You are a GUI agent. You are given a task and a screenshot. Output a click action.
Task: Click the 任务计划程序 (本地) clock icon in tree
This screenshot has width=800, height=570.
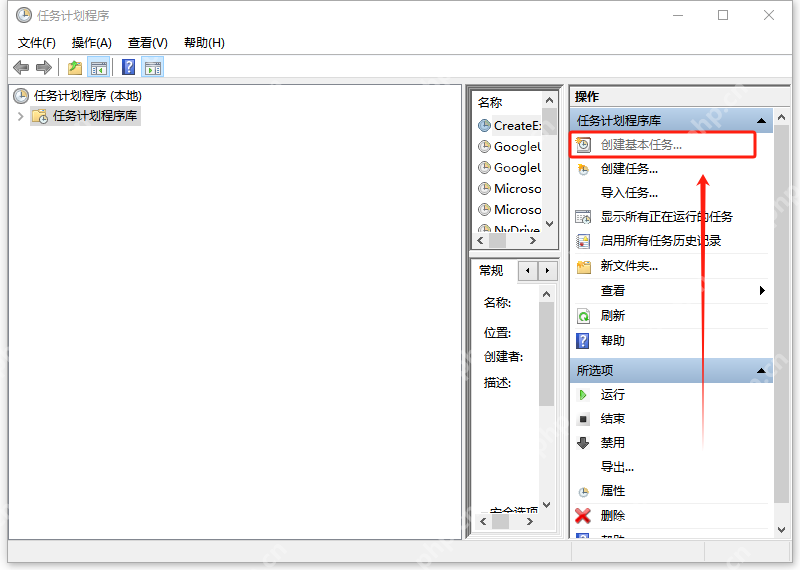21,96
